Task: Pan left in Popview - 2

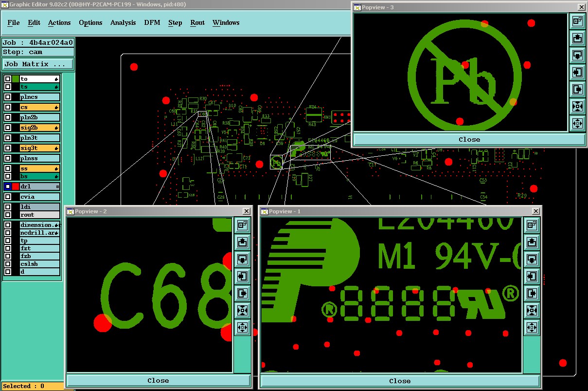Action: (x=242, y=276)
